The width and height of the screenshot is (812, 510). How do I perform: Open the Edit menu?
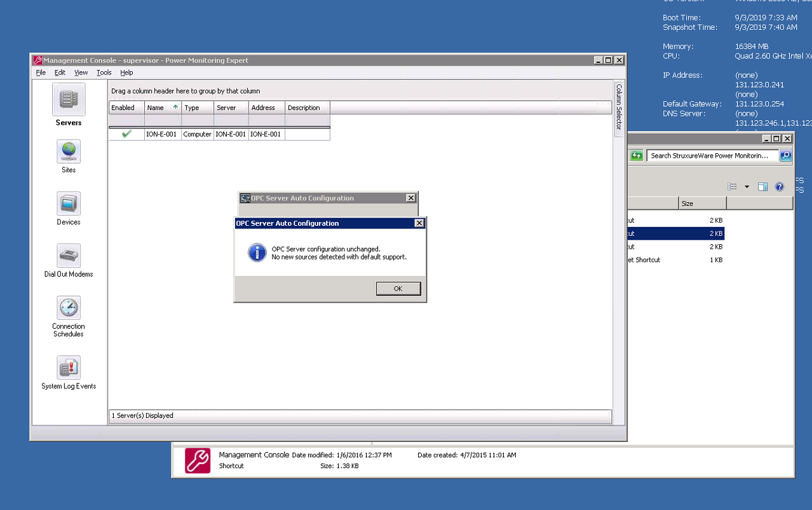point(60,72)
